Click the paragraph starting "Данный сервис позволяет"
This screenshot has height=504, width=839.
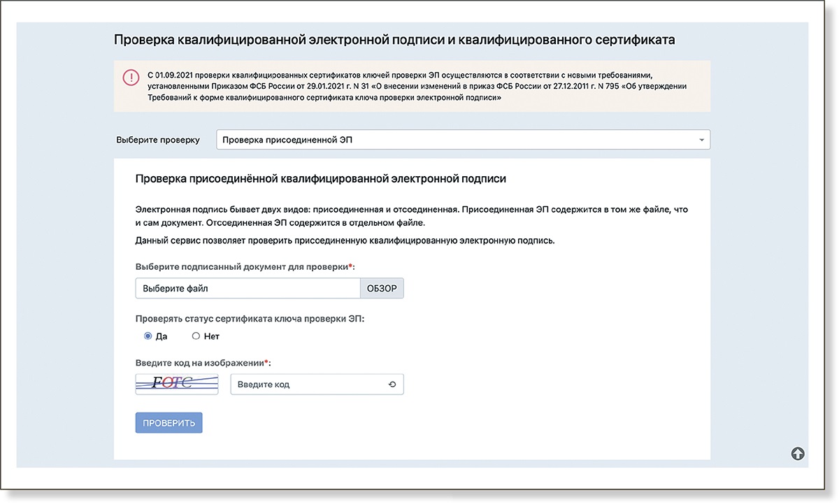[345, 241]
